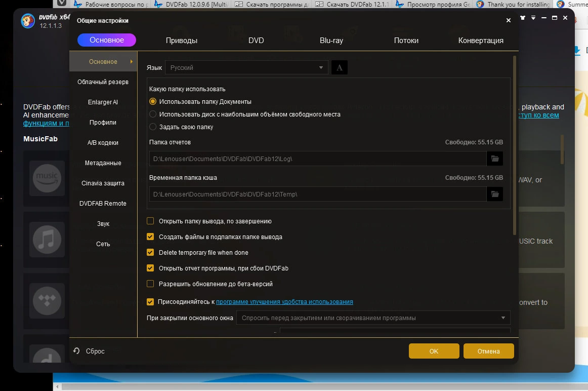Switch to the Потоки tab
Viewport: 588px width, 391px height.
(x=406, y=41)
